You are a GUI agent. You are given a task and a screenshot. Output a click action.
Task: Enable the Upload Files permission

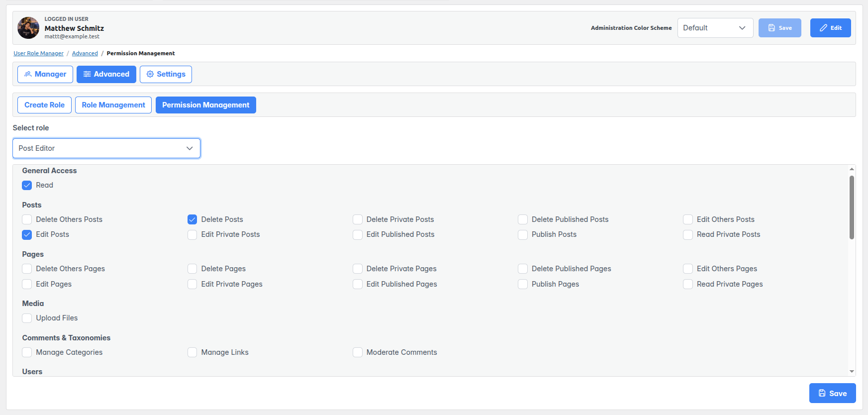pos(27,318)
